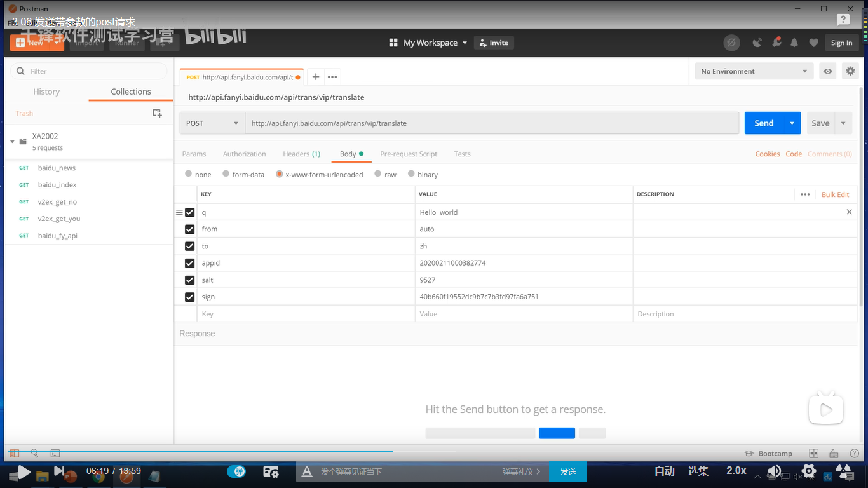Click the sync status icon in Postman header
The width and height of the screenshot is (868, 488).
click(731, 43)
